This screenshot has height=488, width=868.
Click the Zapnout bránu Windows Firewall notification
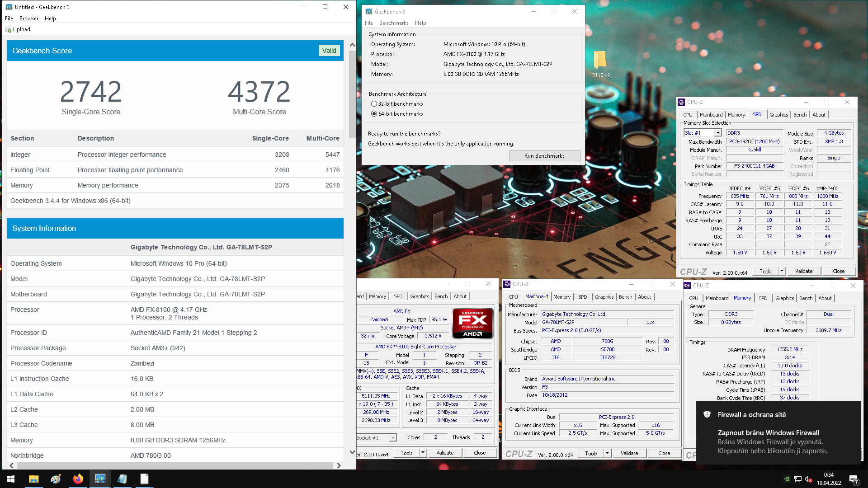(778, 432)
